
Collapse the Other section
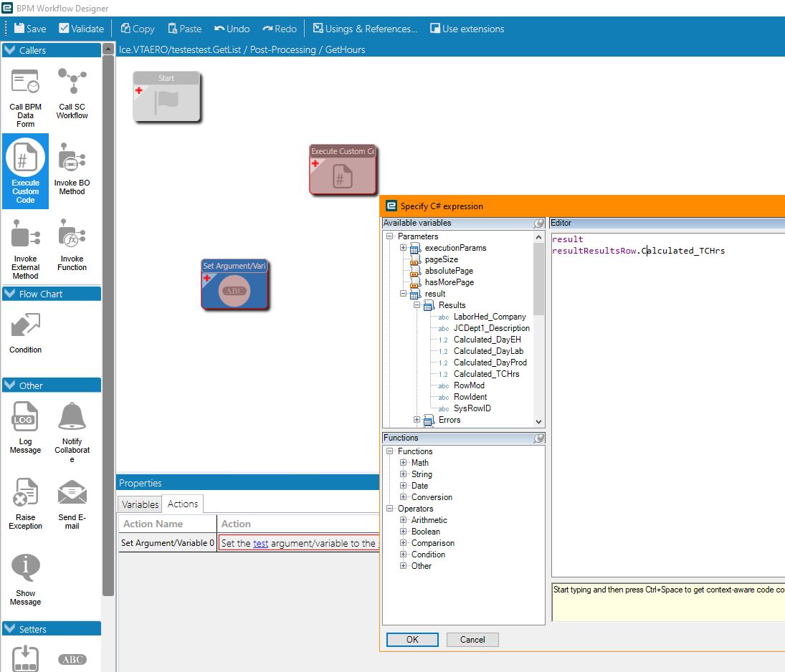(9, 385)
